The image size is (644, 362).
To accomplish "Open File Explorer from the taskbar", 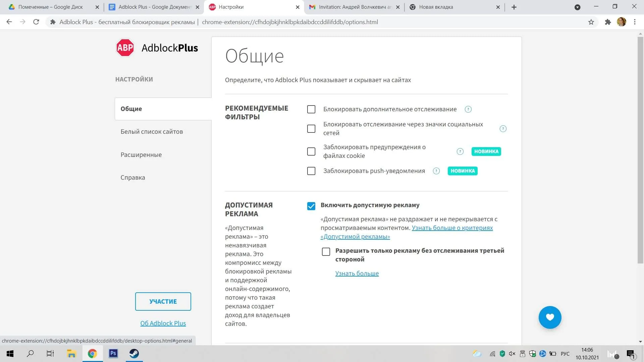I will coord(71,354).
